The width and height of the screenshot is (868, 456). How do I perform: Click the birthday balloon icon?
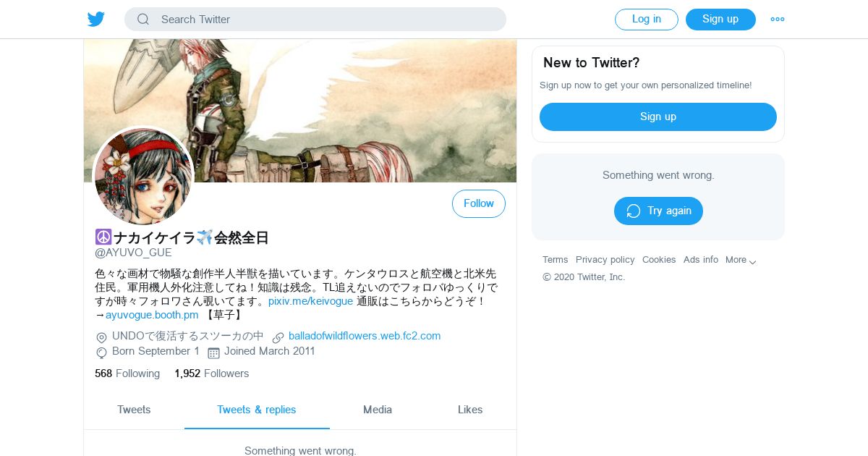pyautogui.click(x=101, y=352)
